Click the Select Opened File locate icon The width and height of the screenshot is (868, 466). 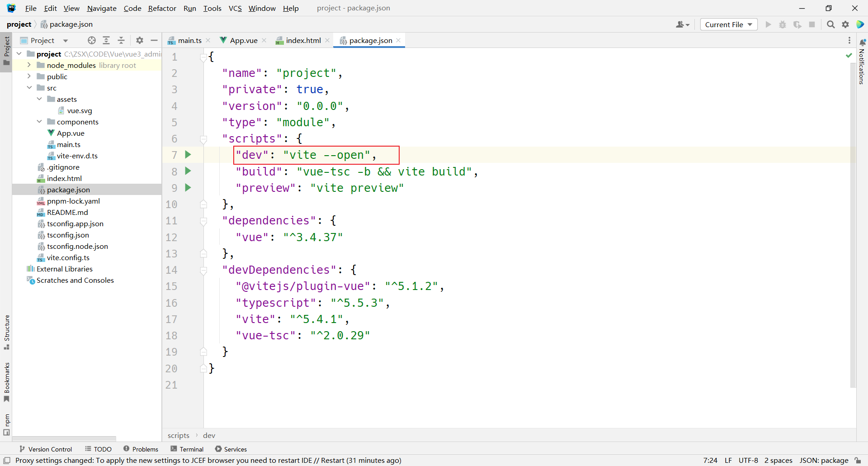[x=92, y=40]
